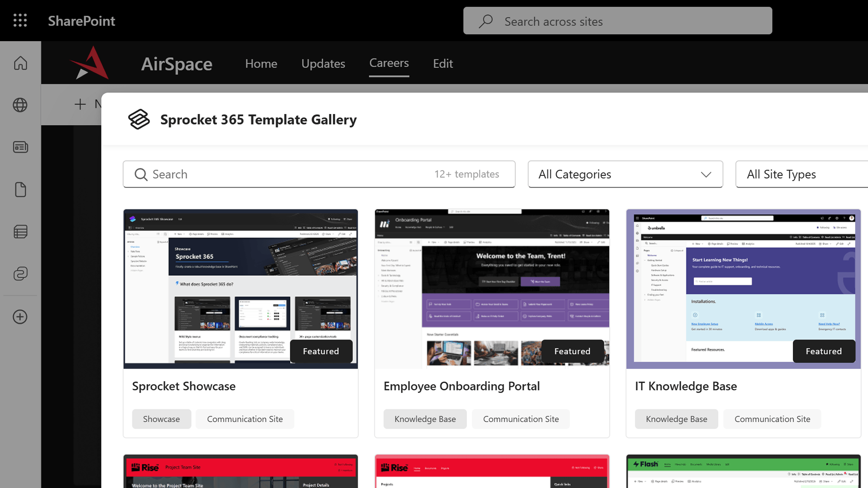
Task: Open the SharePoint app launcher waffle
Action: pyautogui.click(x=20, y=20)
